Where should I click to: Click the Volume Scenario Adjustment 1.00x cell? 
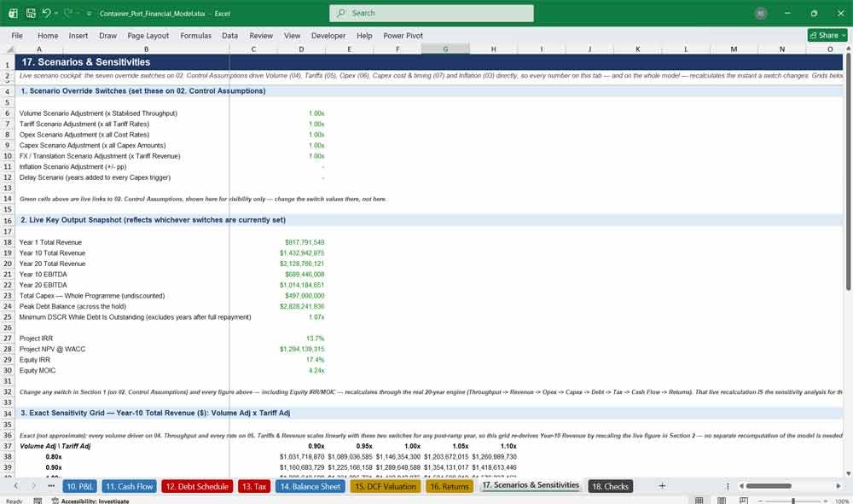[301, 113]
